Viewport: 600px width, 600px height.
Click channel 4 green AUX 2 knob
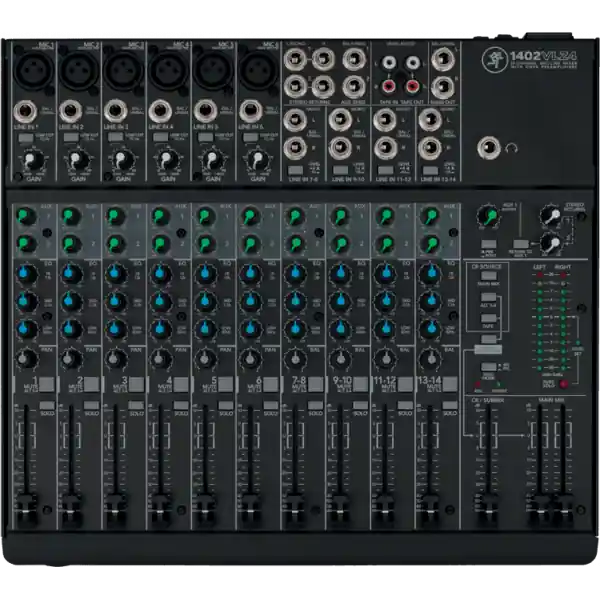click(x=161, y=244)
